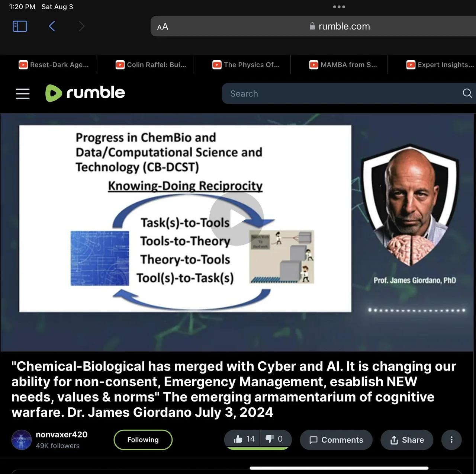476x474 pixels.
Task: Dislike the video with thumbs down
Action: [x=274, y=439]
